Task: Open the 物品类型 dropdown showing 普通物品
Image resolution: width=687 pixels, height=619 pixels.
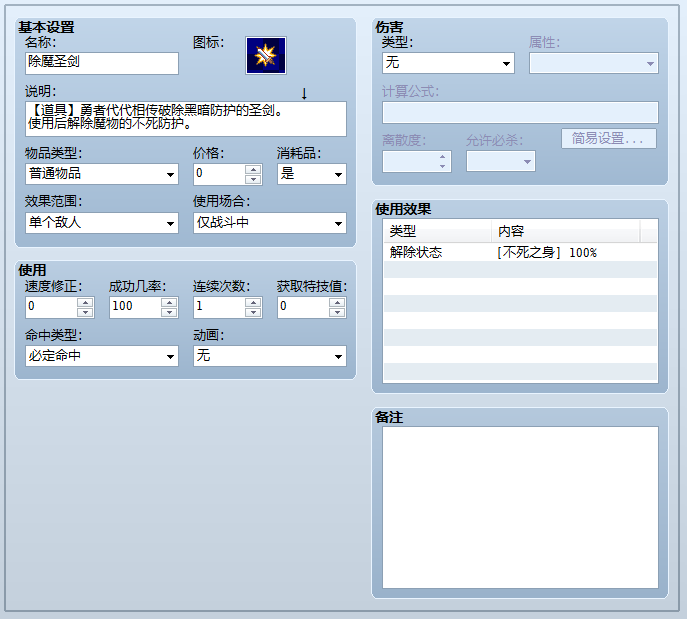Action: click(102, 174)
